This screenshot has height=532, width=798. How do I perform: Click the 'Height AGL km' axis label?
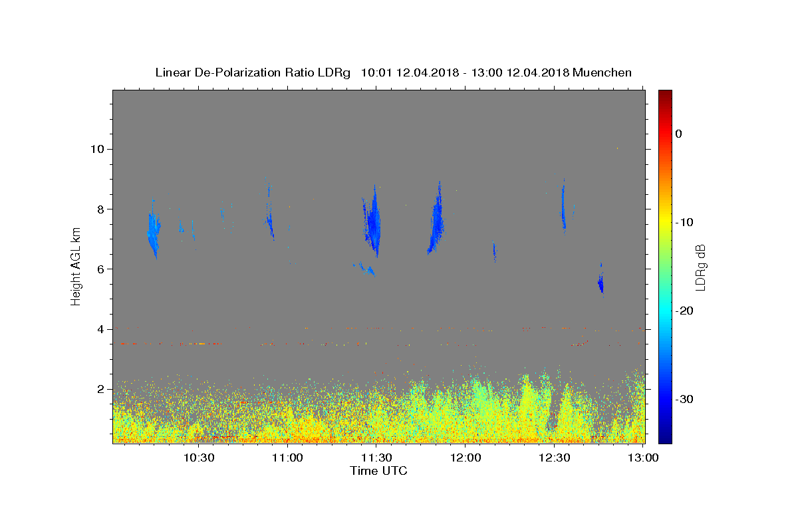tap(76, 267)
